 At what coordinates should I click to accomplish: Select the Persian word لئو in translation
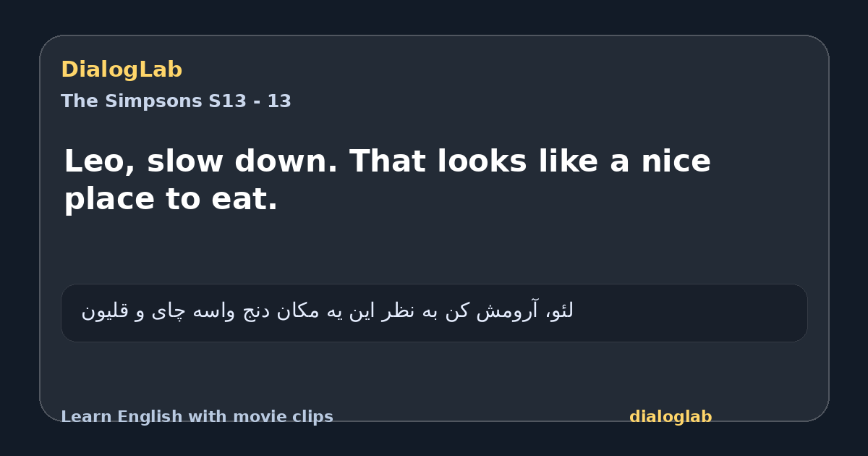[x=560, y=311]
